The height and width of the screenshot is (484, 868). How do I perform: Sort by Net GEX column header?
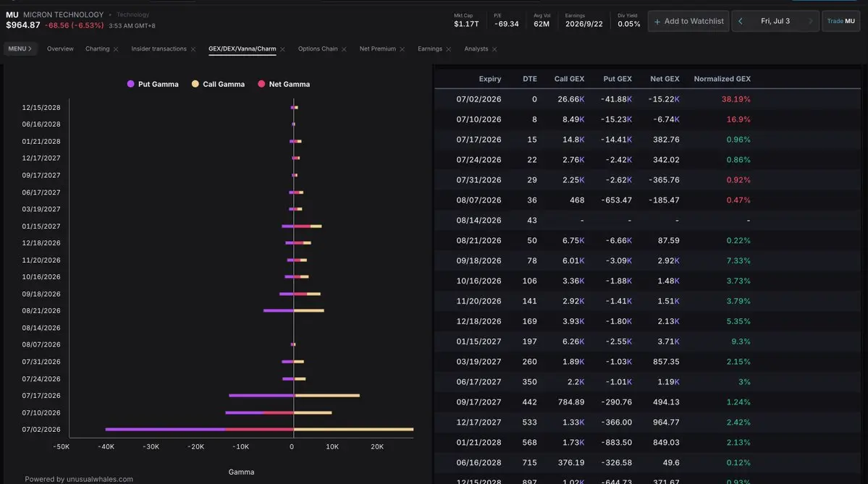point(665,79)
